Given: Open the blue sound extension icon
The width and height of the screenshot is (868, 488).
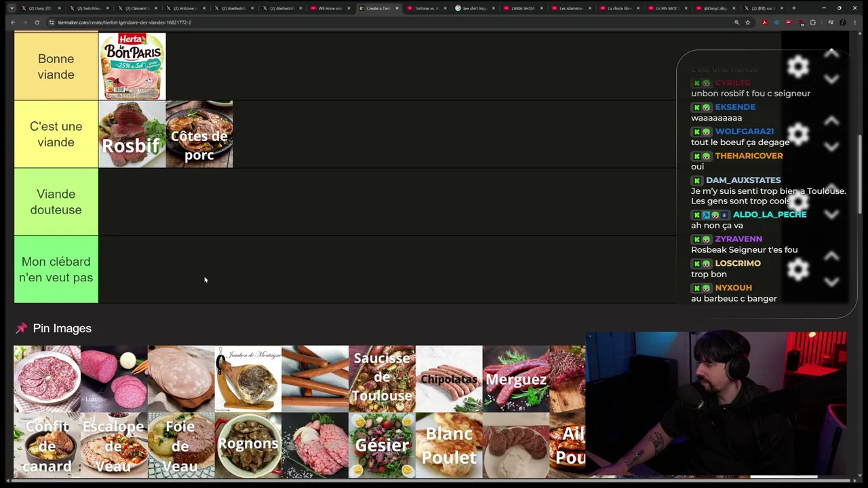Looking at the screenshot, I should (x=776, y=22).
